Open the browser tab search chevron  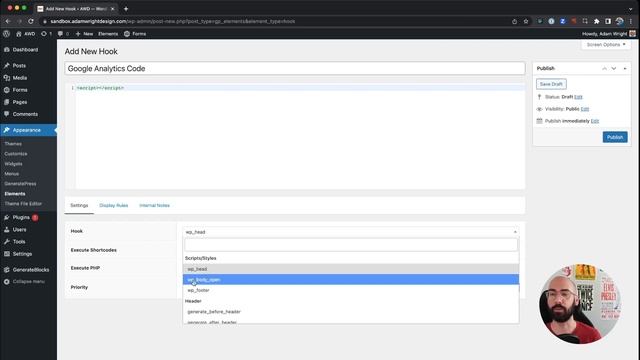tap(631, 9)
